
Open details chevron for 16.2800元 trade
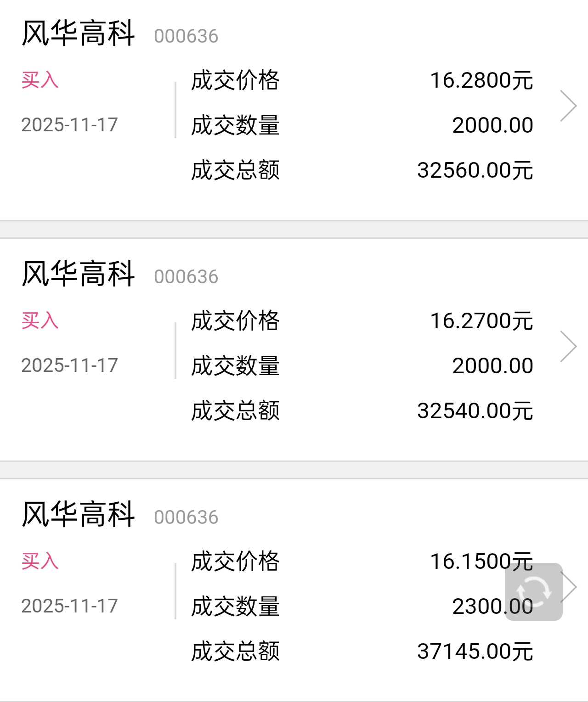pos(568,106)
